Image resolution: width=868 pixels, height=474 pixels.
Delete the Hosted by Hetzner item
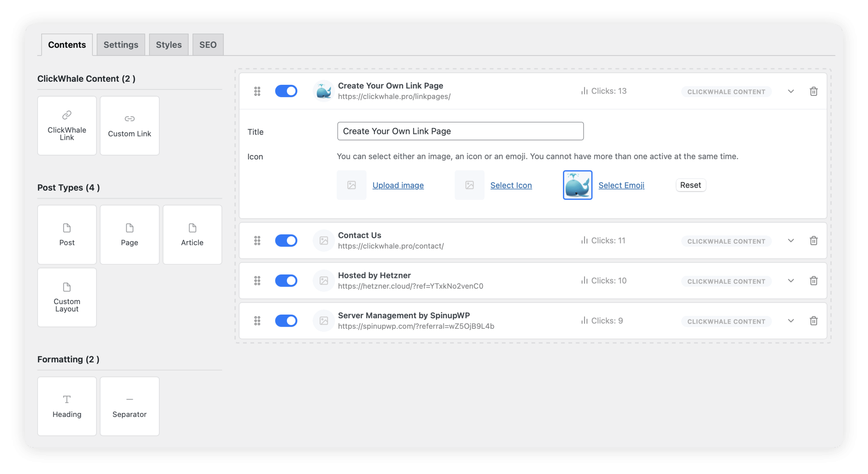click(813, 281)
